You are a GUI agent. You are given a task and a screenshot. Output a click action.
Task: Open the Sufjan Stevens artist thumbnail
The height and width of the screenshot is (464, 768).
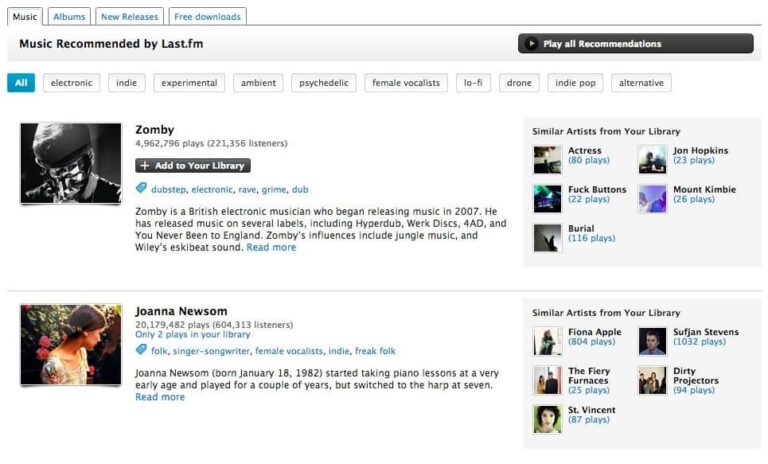click(x=652, y=341)
